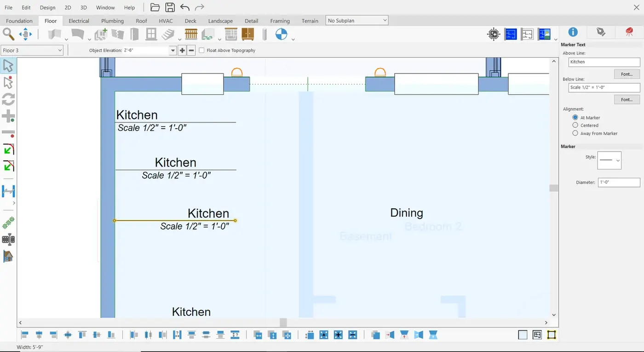Click Font button for Above Line
Screen dimensions: 644x352
coord(627,74)
